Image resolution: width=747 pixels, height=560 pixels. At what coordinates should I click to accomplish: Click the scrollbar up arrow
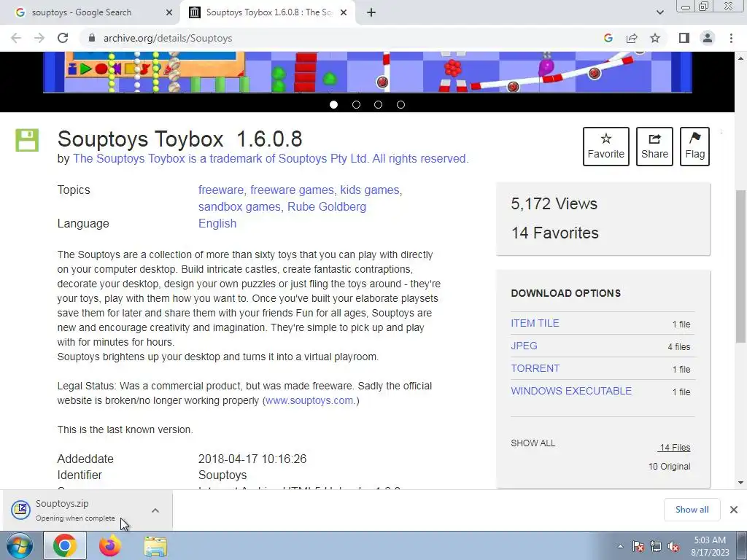pyautogui.click(x=741, y=58)
